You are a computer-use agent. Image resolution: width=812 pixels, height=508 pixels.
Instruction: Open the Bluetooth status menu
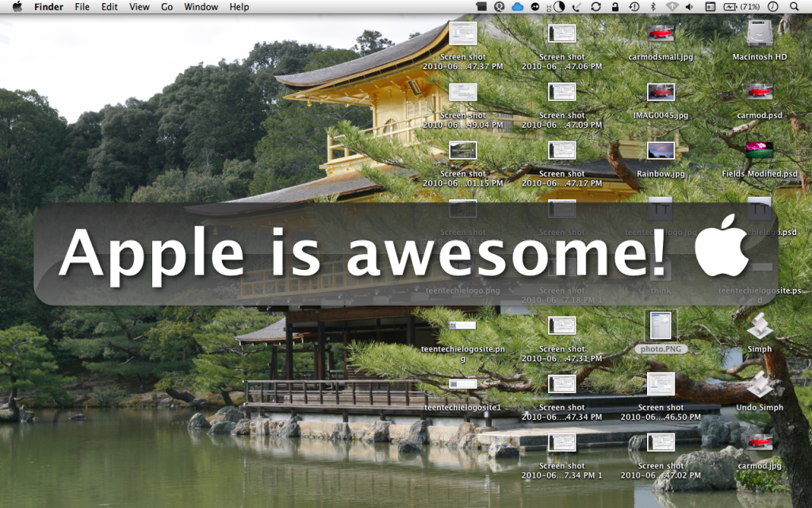653,6
